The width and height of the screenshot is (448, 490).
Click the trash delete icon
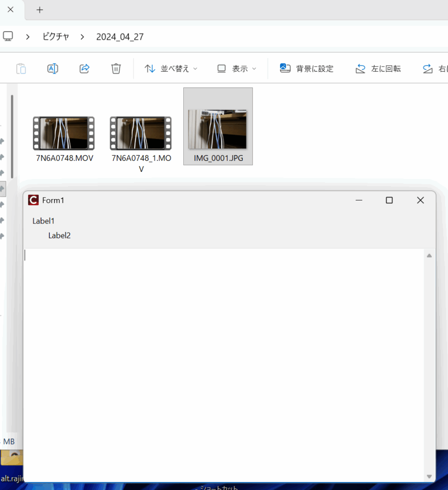pyautogui.click(x=116, y=68)
